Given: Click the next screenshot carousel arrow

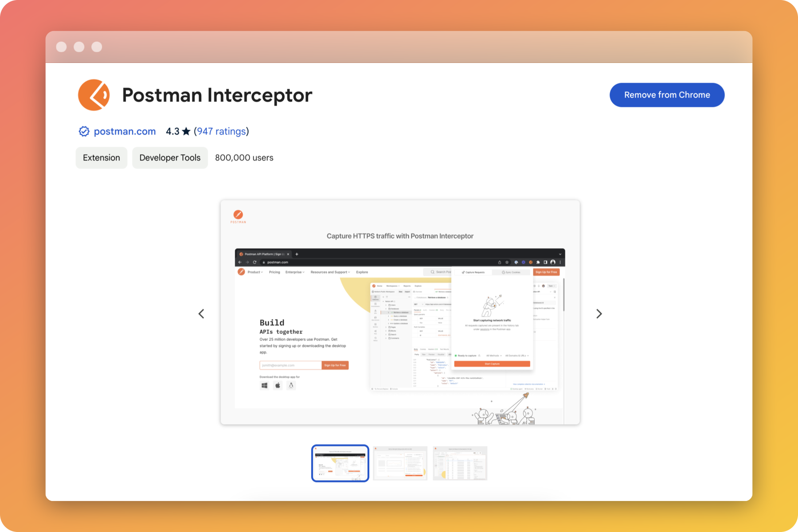Looking at the screenshot, I should pyautogui.click(x=599, y=313).
